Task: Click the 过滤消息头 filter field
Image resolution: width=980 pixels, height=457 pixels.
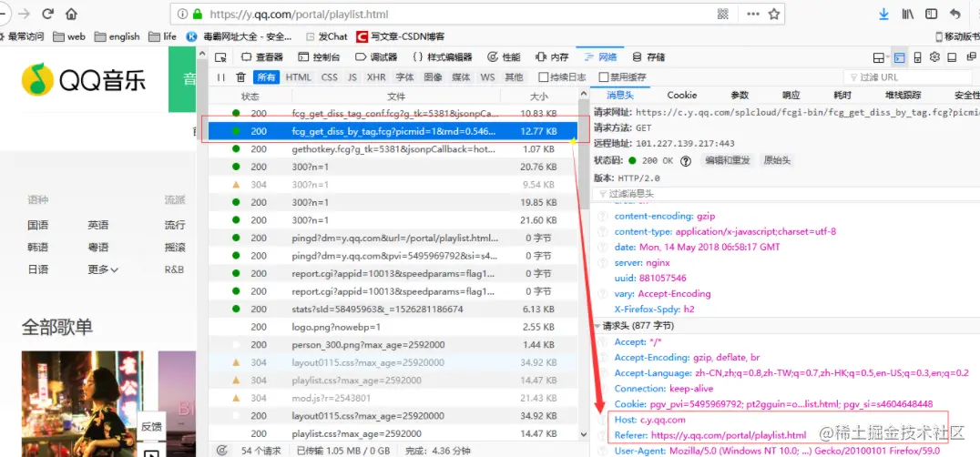Action: [x=785, y=194]
